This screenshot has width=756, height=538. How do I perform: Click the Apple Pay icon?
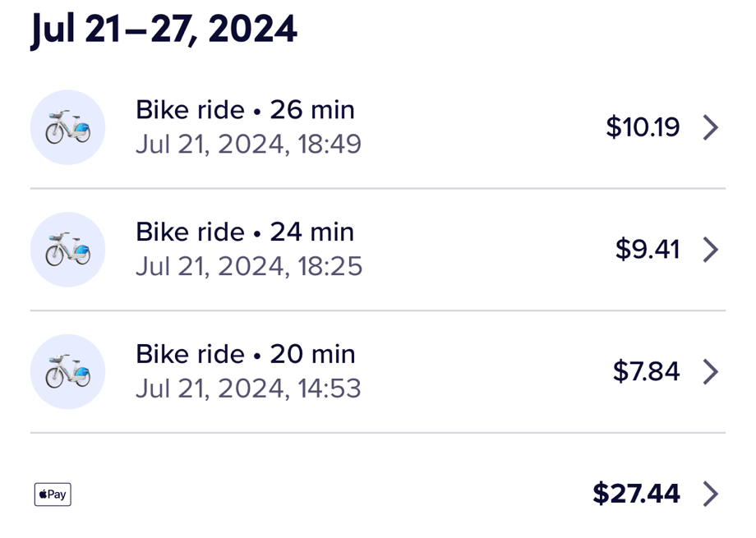pyautogui.click(x=53, y=494)
